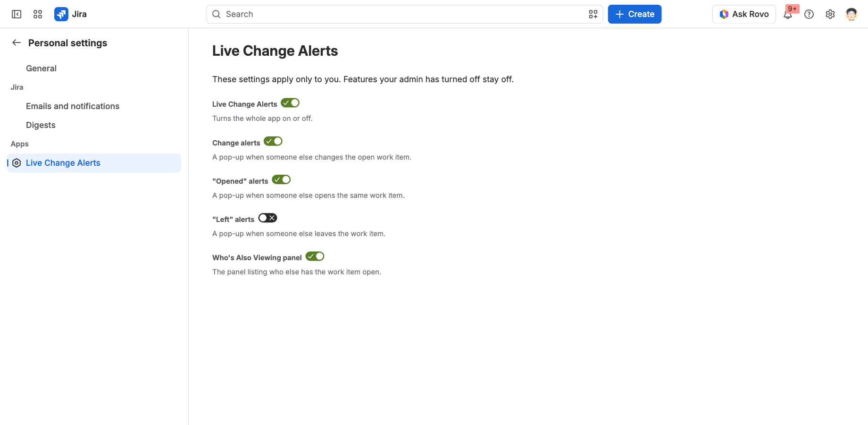Open the user profile avatar

point(851,14)
